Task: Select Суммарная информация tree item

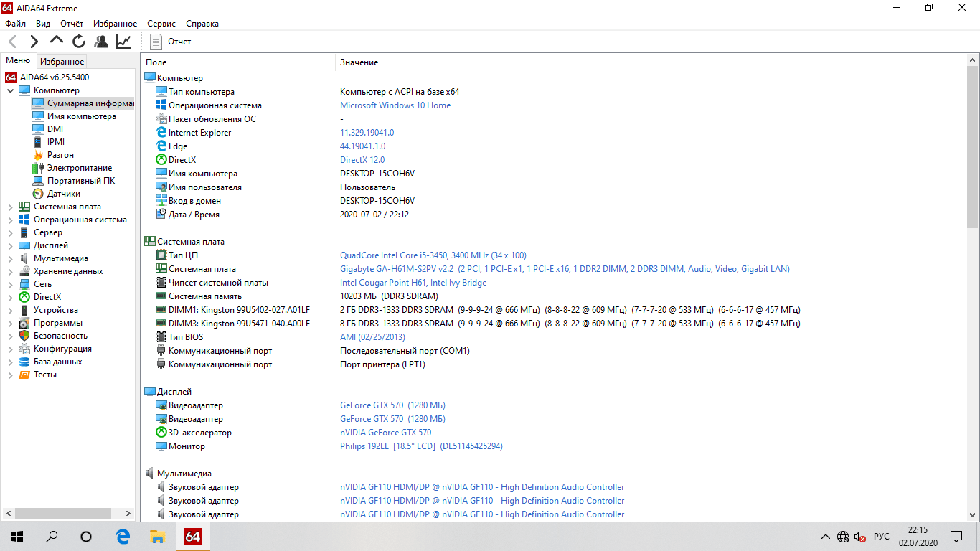Action: pyautogui.click(x=90, y=103)
